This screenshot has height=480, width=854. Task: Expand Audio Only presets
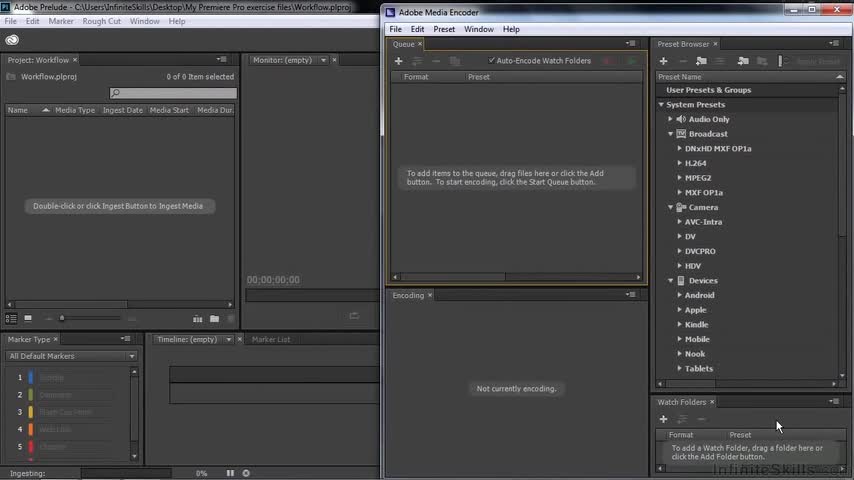pos(670,119)
